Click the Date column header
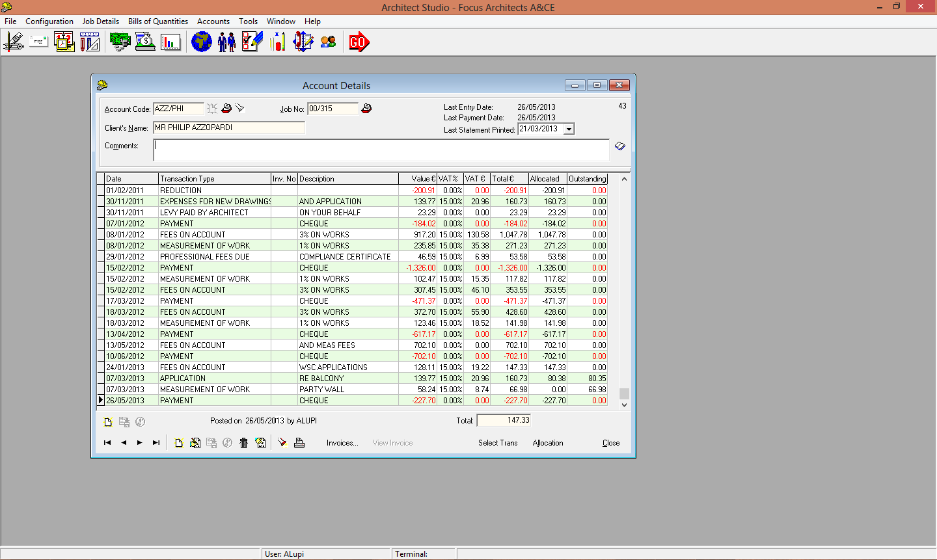This screenshot has height=560, width=937. [x=131, y=179]
